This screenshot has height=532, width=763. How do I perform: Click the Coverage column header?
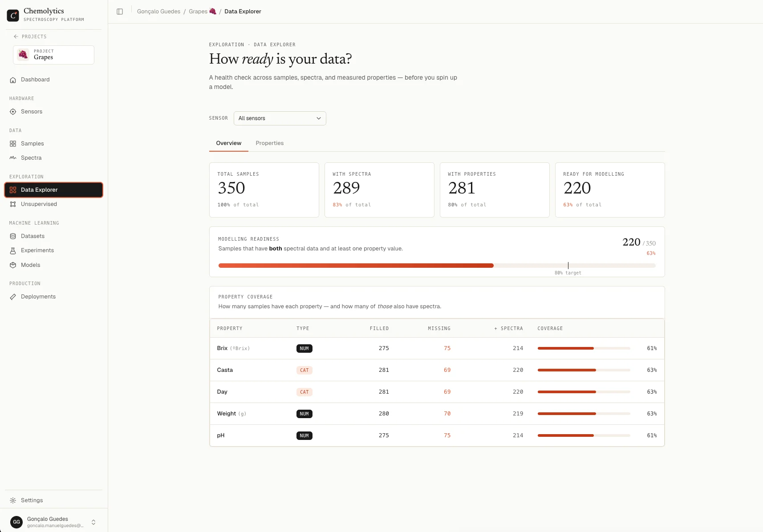click(550, 328)
